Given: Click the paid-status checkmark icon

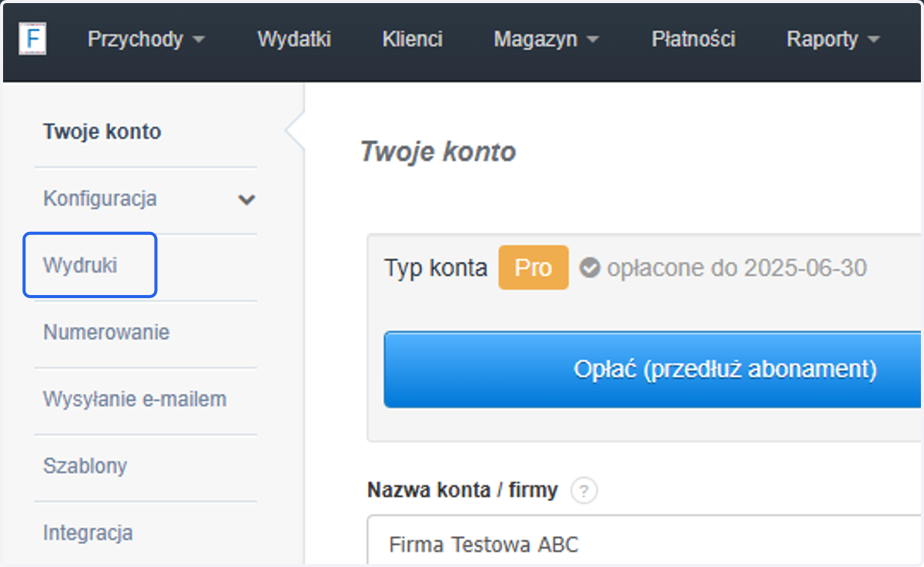Looking at the screenshot, I should click(590, 268).
